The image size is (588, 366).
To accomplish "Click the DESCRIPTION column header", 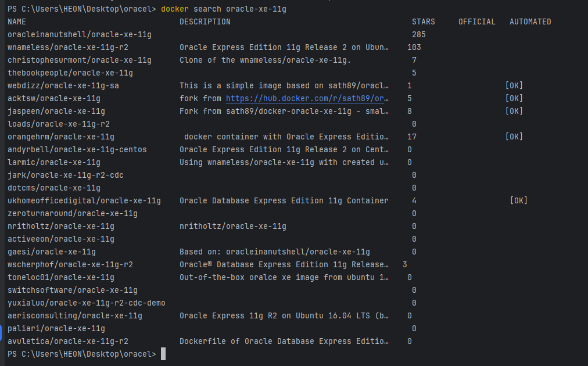I will (x=205, y=21).
